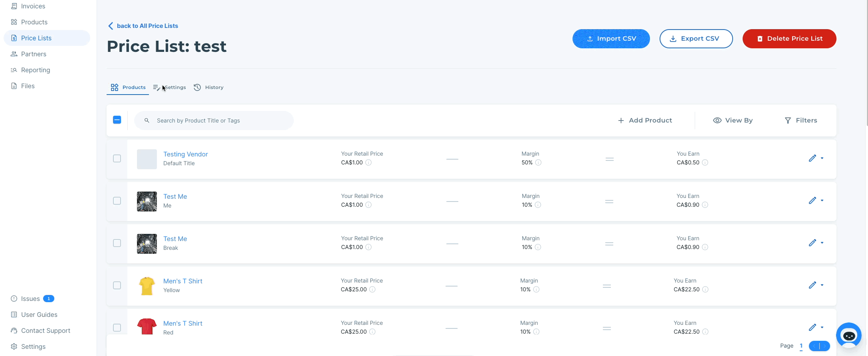The image size is (868, 356).
Task: Expand the Filters options
Action: (801, 121)
